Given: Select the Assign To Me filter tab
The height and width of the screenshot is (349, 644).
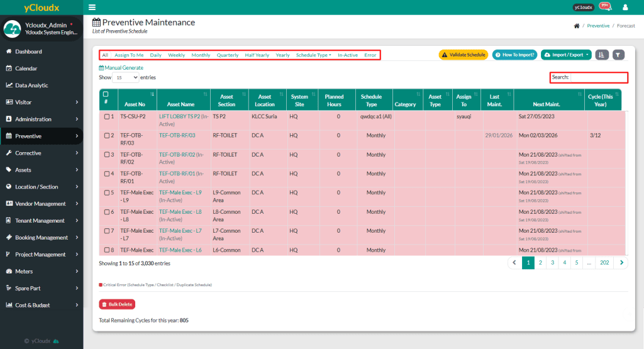Looking at the screenshot, I should click(x=129, y=55).
